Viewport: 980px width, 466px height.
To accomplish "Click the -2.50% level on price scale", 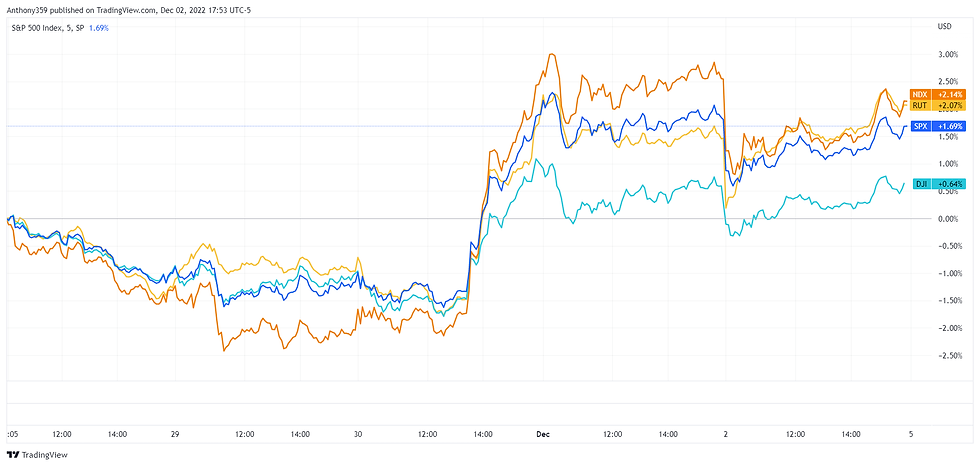I will pos(946,355).
